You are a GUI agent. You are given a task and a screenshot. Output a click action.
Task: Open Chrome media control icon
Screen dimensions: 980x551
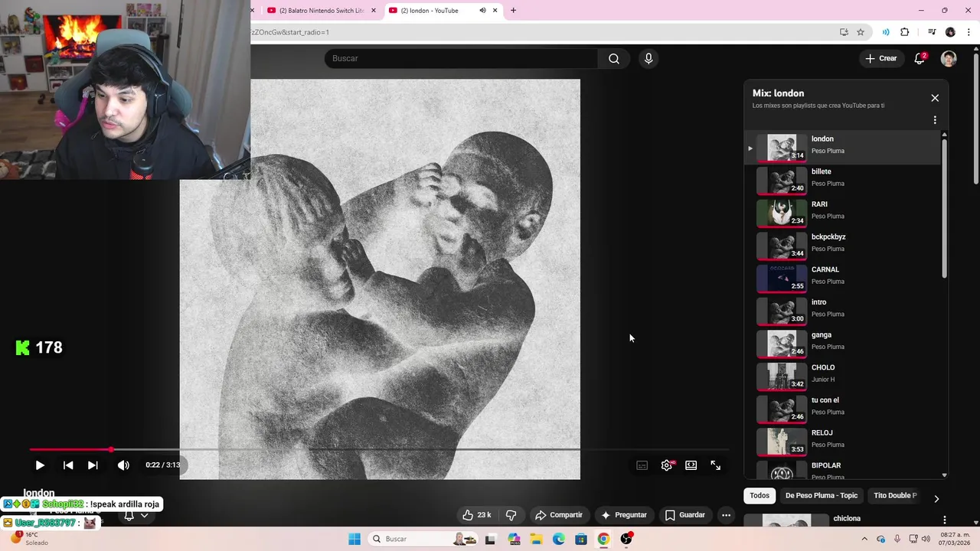coord(932,32)
